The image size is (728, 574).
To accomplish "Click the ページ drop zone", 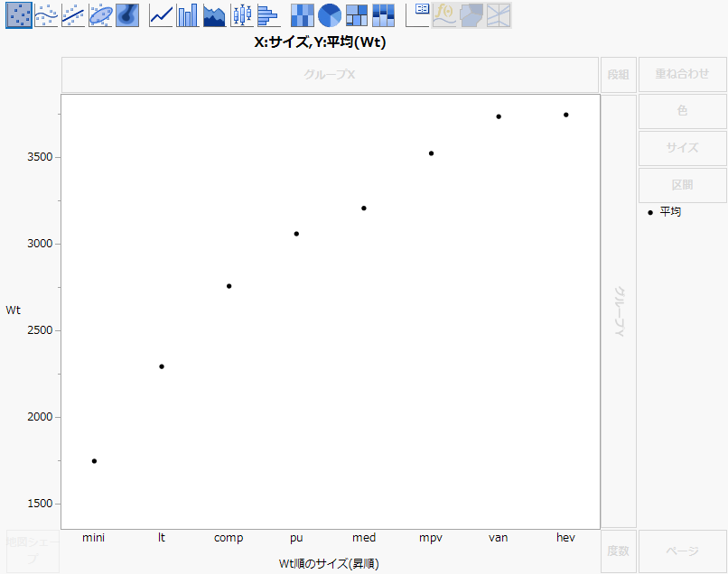I will pos(682,551).
